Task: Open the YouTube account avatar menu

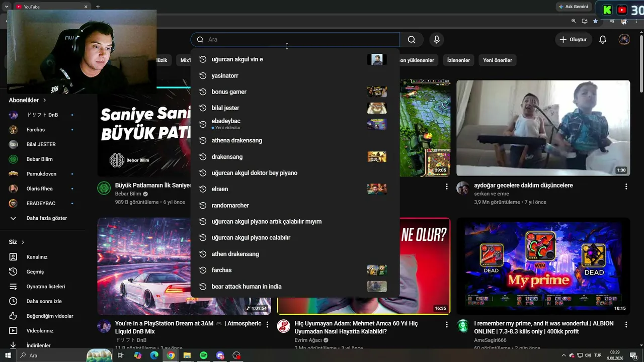Action: [x=624, y=40]
